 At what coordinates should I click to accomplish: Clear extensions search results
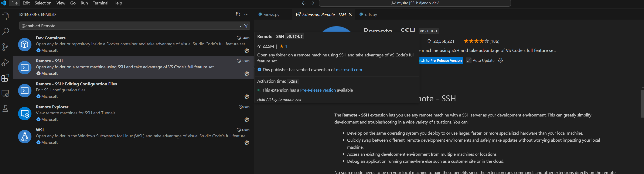click(x=239, y=26)
